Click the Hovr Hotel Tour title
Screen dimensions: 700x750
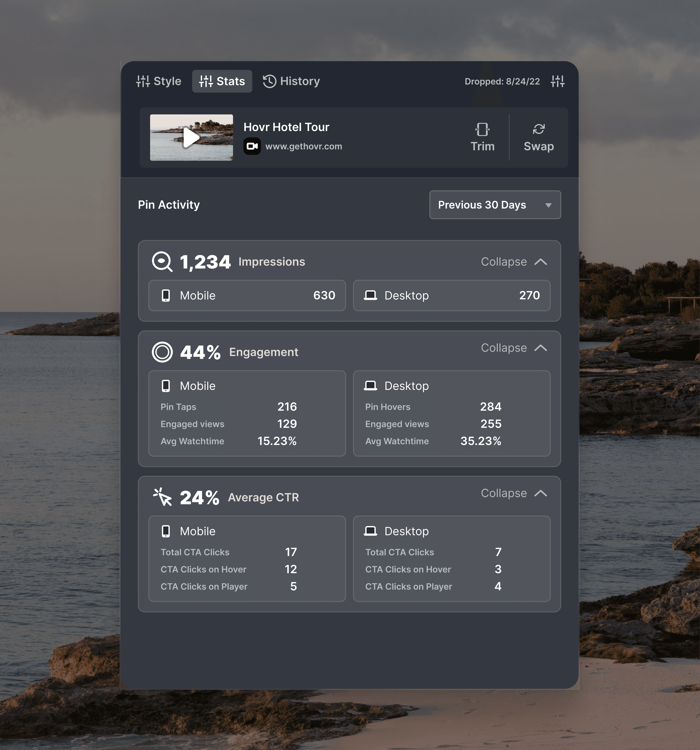(286, 127)
